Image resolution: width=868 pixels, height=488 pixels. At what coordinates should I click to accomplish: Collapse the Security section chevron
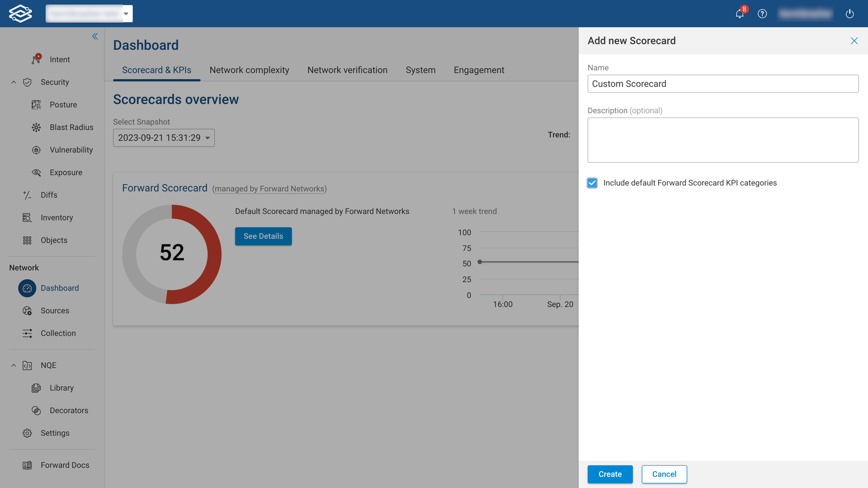14,82
